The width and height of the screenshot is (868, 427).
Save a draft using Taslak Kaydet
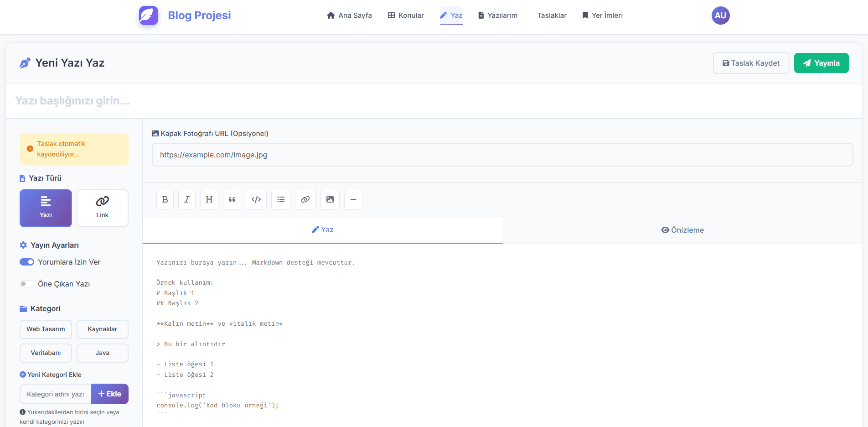click(x=751, y=62)
